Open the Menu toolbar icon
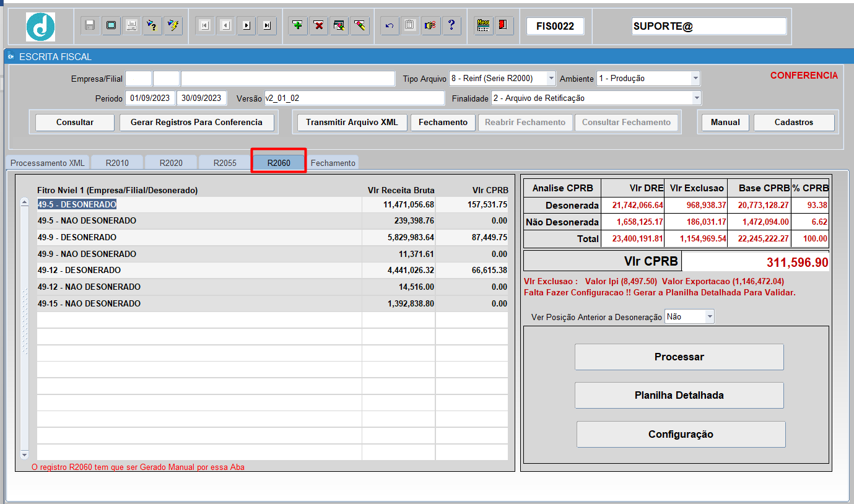Viewport: 854px width, 504px height. [x=484, y=26]
